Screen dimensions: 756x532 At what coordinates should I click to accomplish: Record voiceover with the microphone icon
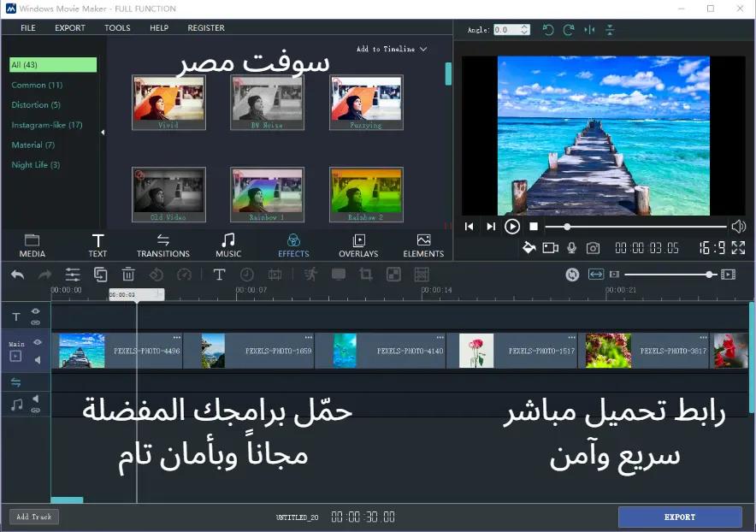pyautogui.click(x=571, y=248)
